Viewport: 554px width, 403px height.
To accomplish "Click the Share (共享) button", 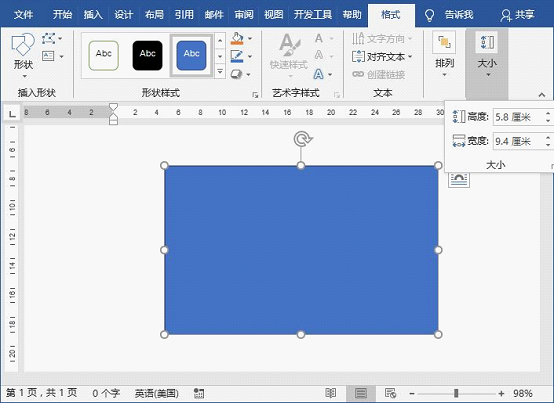I will coord(517,14).
